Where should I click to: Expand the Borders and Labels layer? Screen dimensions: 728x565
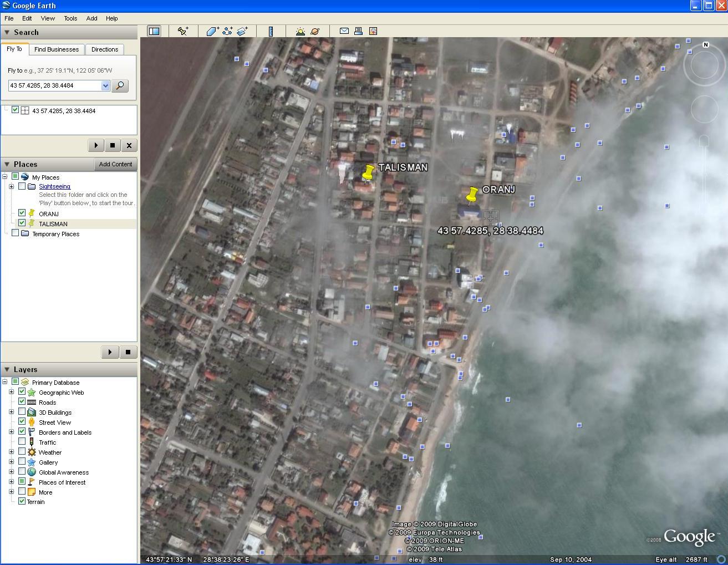(11, 432)
